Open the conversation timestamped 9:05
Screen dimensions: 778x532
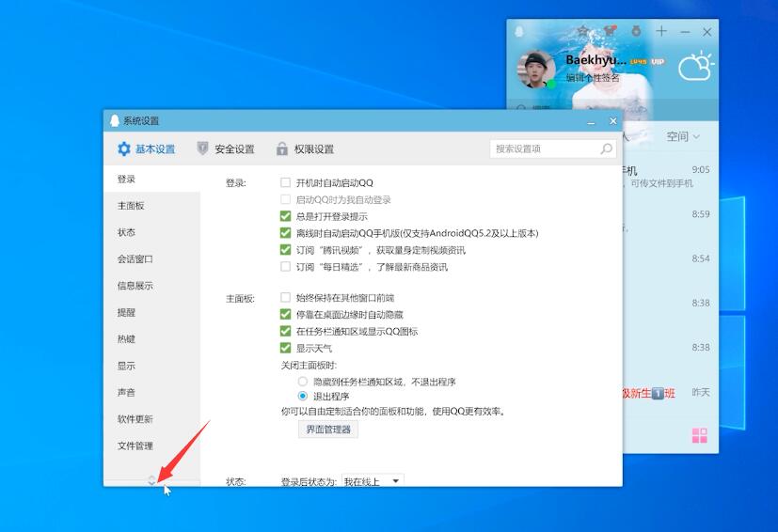click(x=671, y=176)
